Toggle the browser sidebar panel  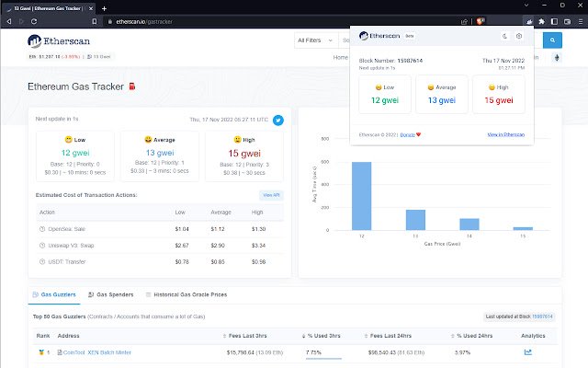pyautogui.click(x=555, y=20)
